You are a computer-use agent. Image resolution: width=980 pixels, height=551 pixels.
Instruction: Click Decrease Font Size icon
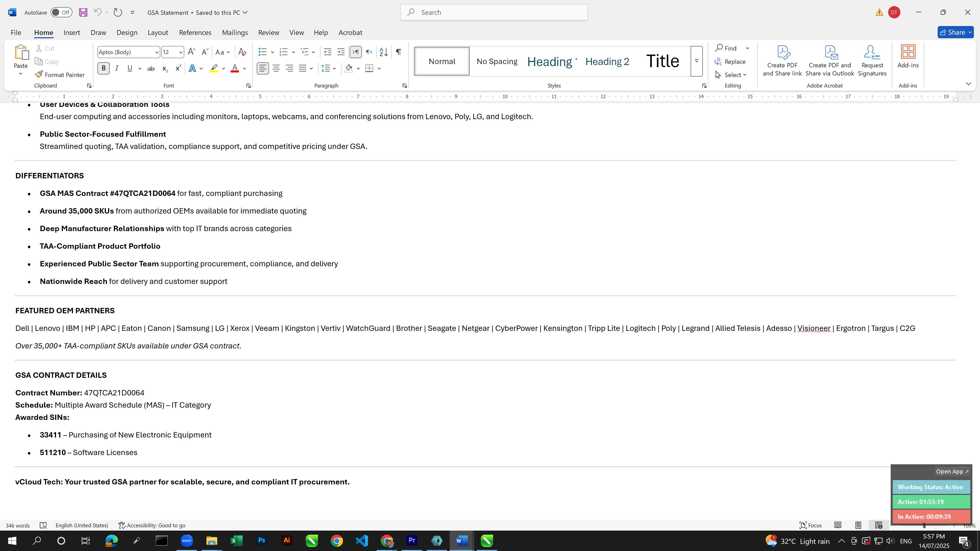pos(205,52)
